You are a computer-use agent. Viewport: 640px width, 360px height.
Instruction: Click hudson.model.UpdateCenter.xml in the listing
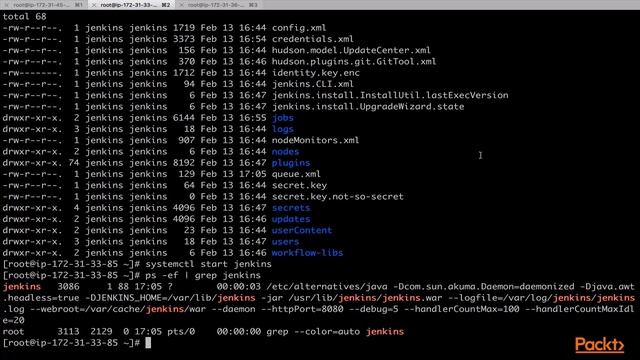pyautogui.click(x=351, y=50)
